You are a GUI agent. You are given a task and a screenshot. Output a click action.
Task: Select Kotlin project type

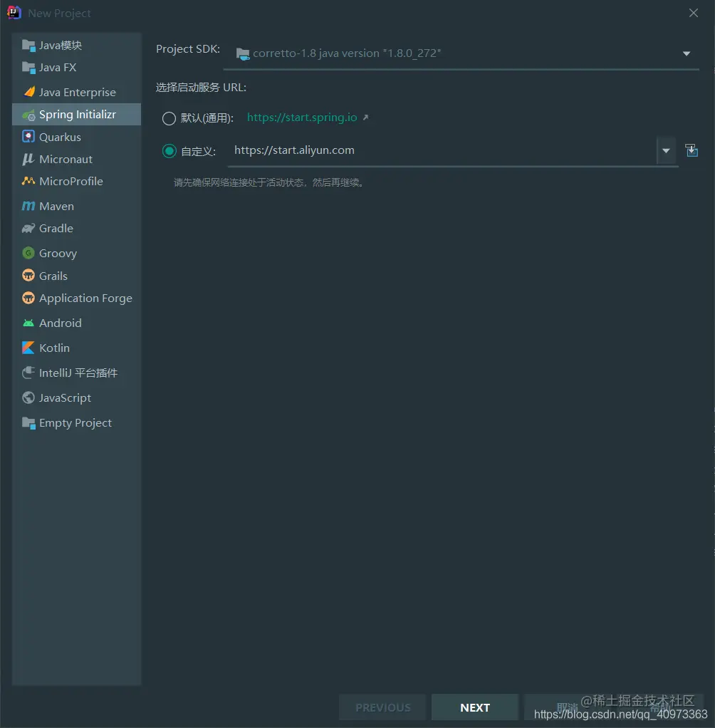point(77,348)
